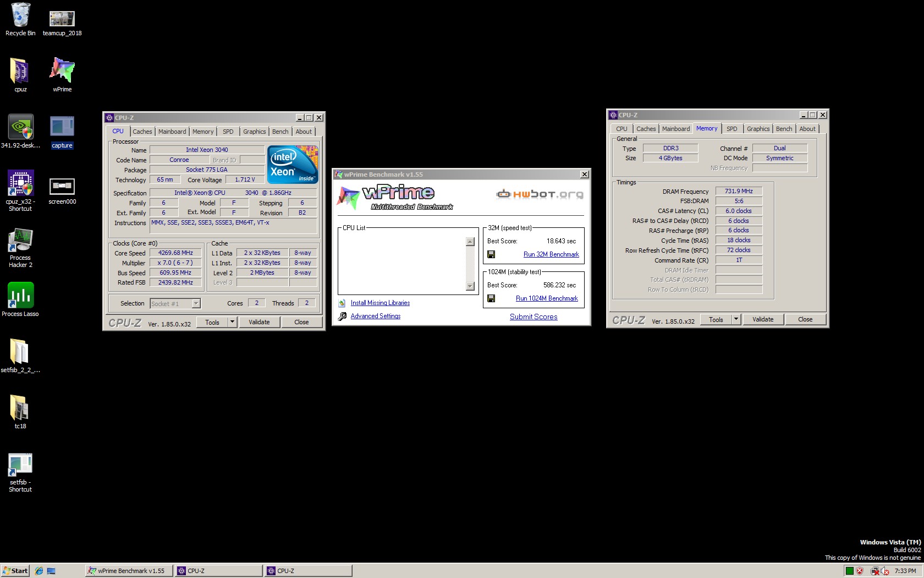This screenshot has width=924, height=578.
Task: Switch to Memory tab in left CPU-Z
Action: pos(203,132)
